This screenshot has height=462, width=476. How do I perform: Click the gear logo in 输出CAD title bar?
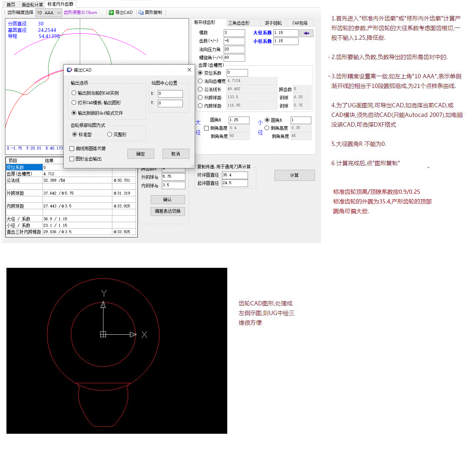click(69, 70)
